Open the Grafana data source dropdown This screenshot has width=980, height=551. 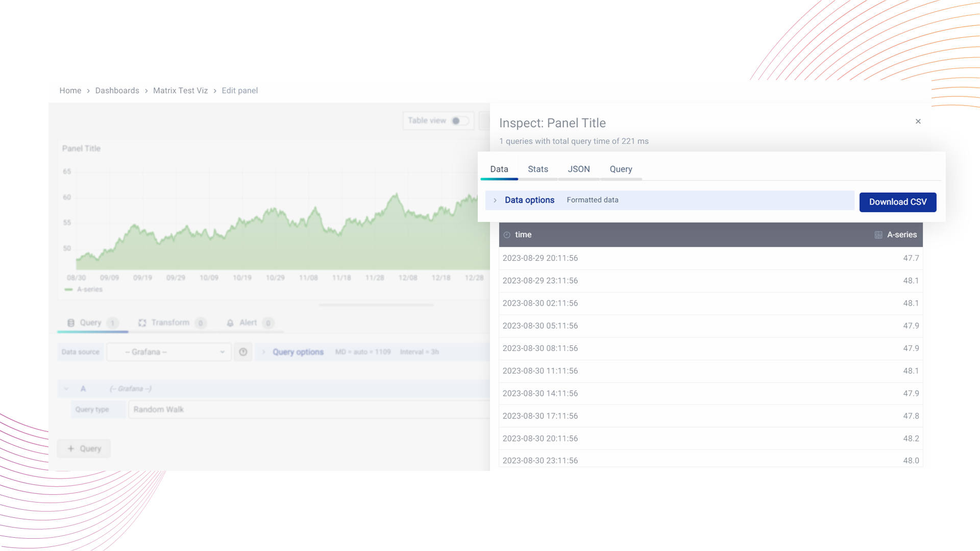click(168, 352)
